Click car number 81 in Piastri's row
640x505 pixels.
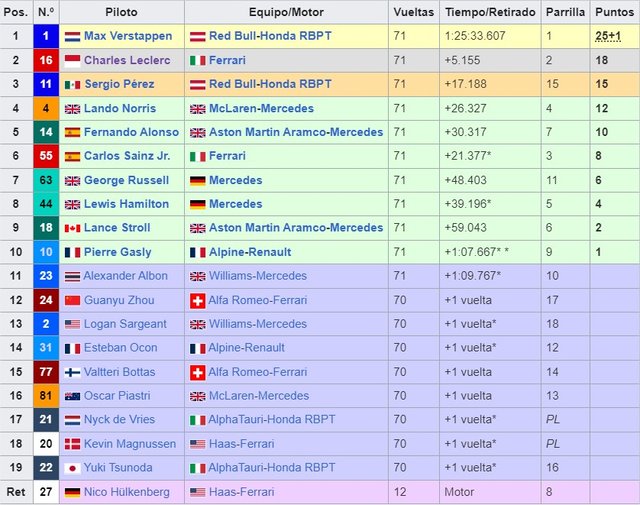(x=46, y=396)
